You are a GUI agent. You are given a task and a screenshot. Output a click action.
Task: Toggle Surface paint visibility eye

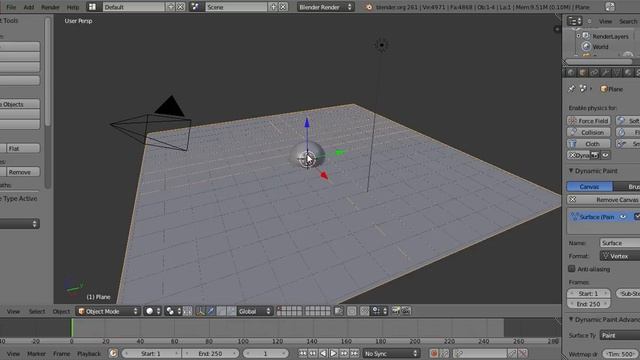(623, 217)
